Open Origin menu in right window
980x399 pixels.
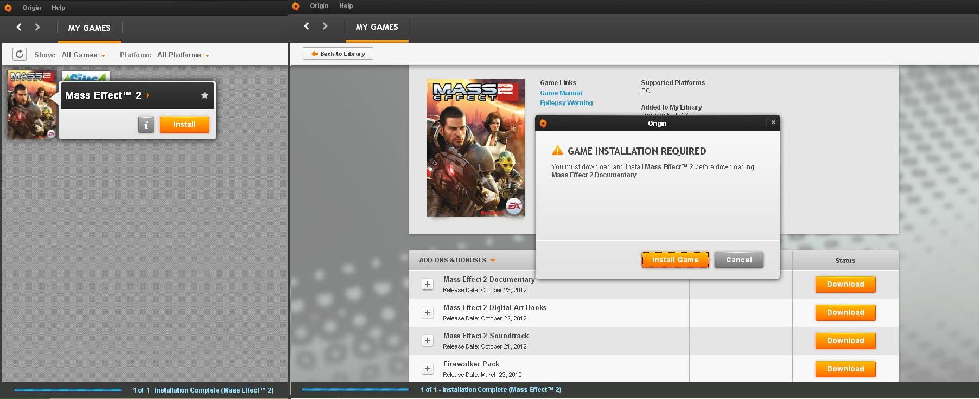pyautogui.click(x=319, y=6)
